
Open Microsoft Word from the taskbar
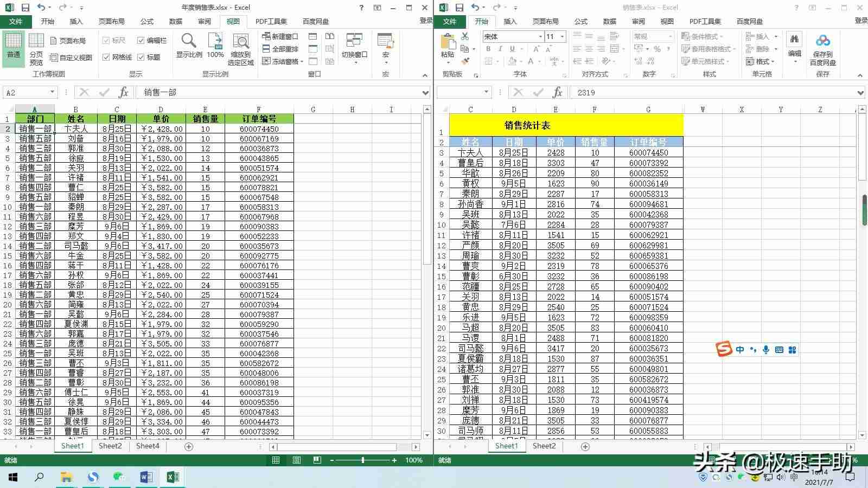click(x=145, y=477)
